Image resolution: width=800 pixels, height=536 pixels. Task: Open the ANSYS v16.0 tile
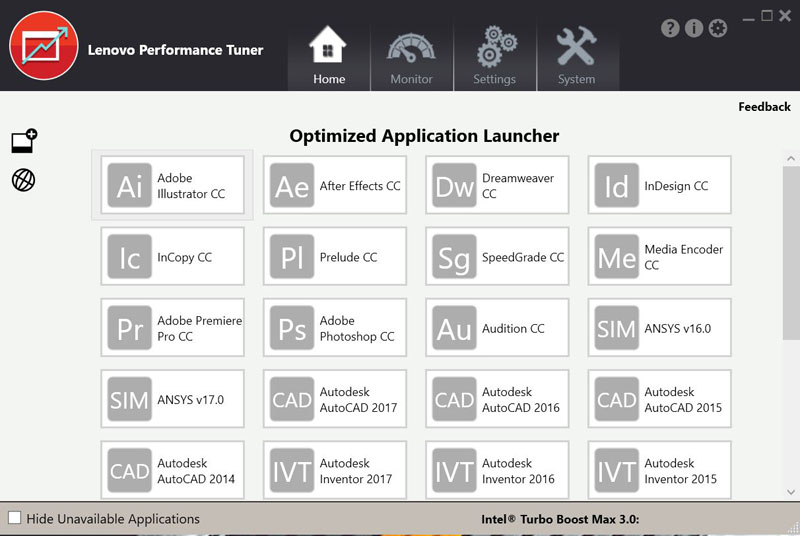(659, 327)
